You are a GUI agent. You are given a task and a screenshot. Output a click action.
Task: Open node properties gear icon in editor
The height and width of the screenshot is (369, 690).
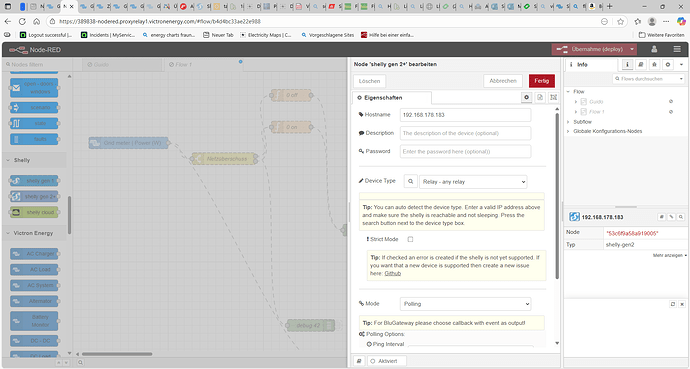526,97
